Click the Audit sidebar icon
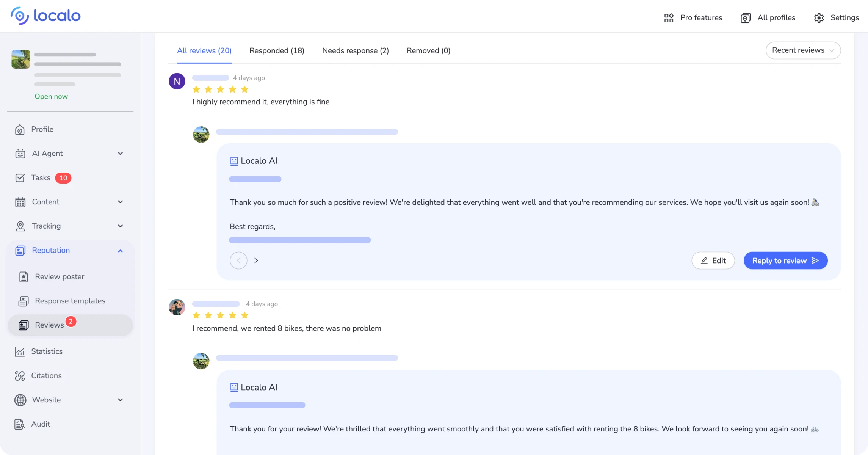 pos(20,424)
